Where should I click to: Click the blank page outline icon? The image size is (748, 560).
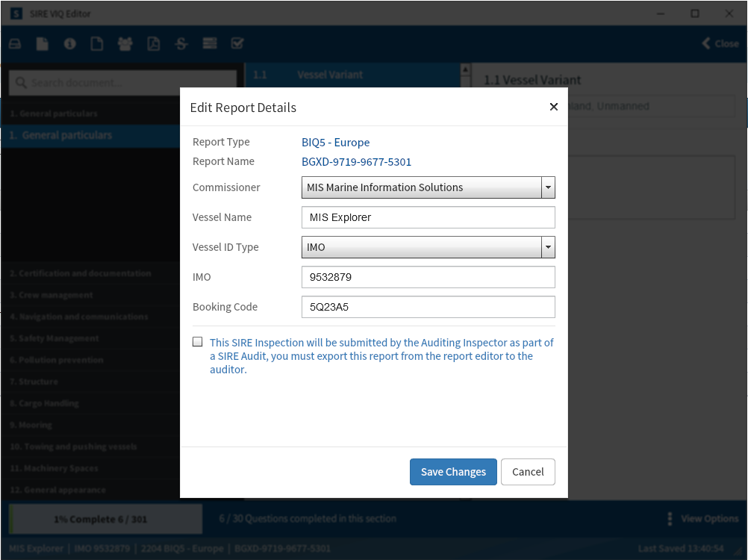[x=97, y=44]
